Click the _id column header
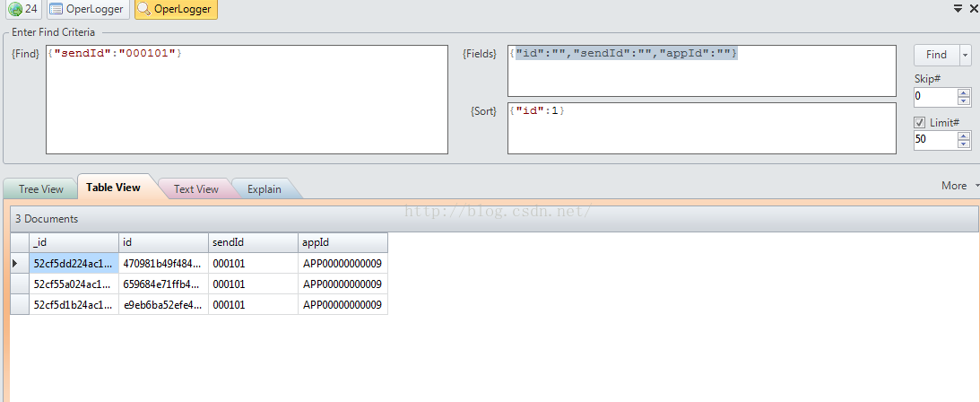 coord(74,242)
